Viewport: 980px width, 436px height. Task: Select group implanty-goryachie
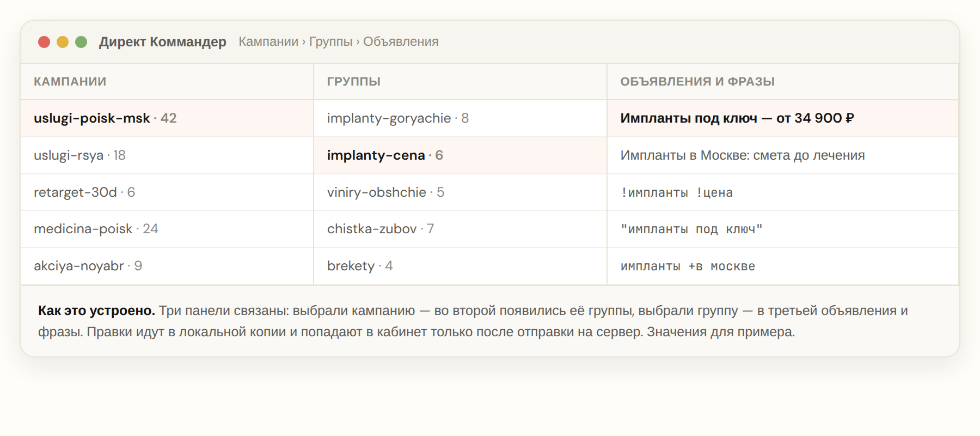pos(461,118)
